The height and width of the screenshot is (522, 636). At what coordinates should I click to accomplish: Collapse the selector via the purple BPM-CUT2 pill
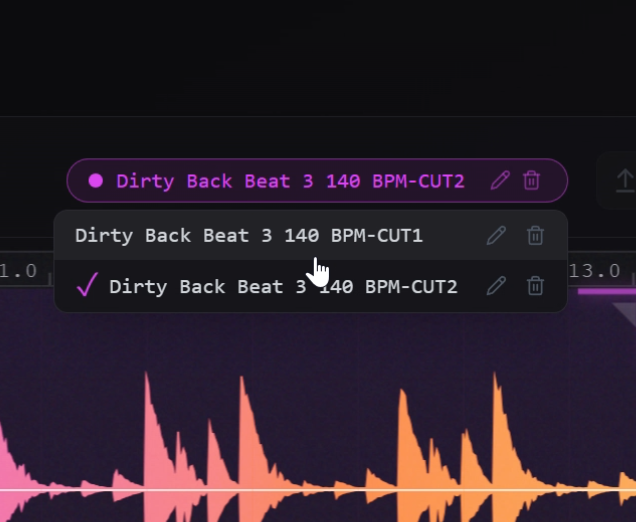(290, 181)
